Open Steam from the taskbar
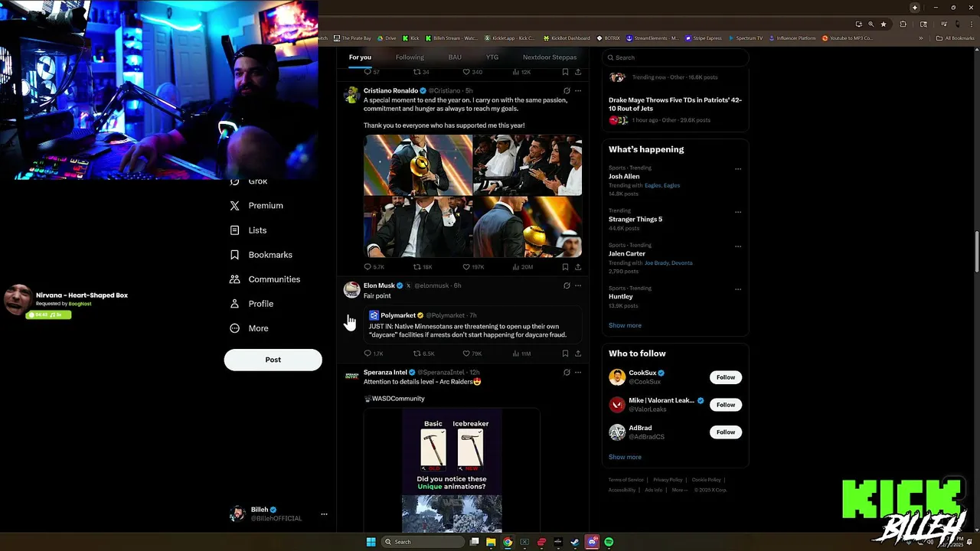980x551 pixels. tap(575, 542)
